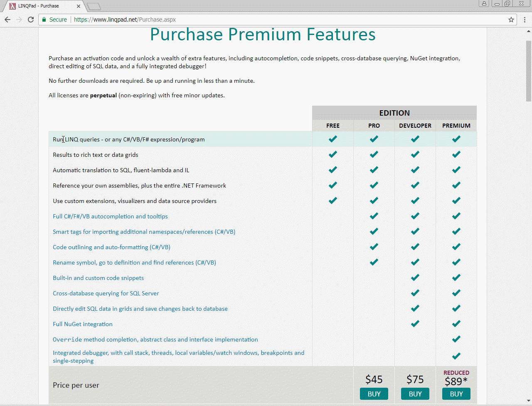Bookmark this page with the star icon
This screenshot has height=406, width=532.
click(x=511, y=20)
